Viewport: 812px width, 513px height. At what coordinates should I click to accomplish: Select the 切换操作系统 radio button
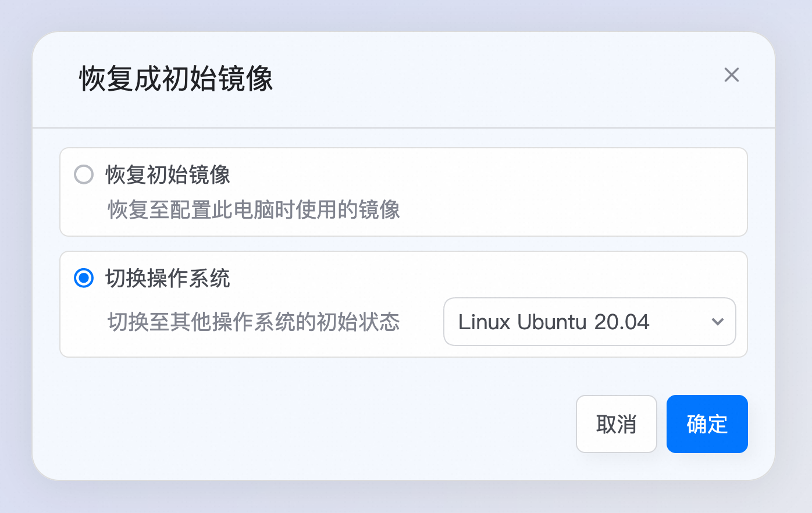click(84, 278)
